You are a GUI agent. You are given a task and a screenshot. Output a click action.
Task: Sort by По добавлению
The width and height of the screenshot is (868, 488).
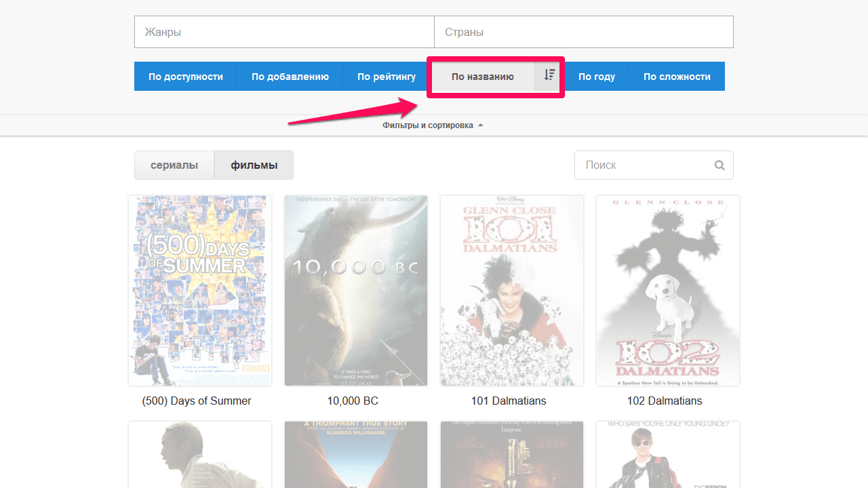point(290,77)
